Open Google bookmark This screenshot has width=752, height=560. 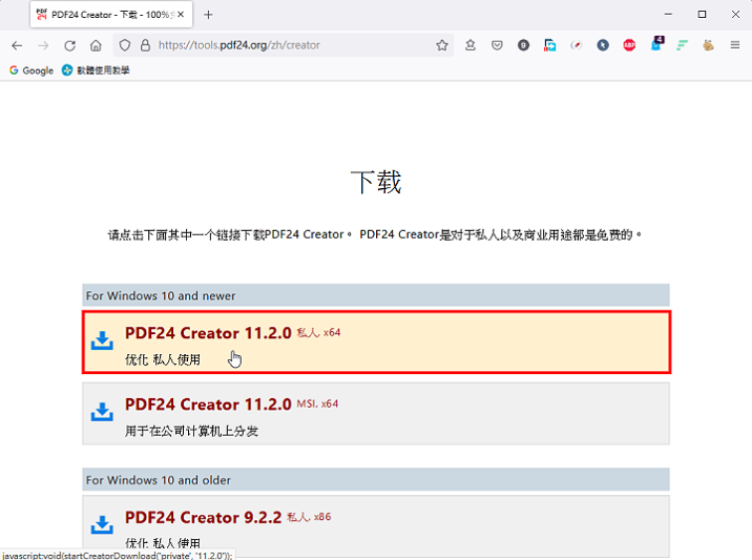[x=32, y=71]
